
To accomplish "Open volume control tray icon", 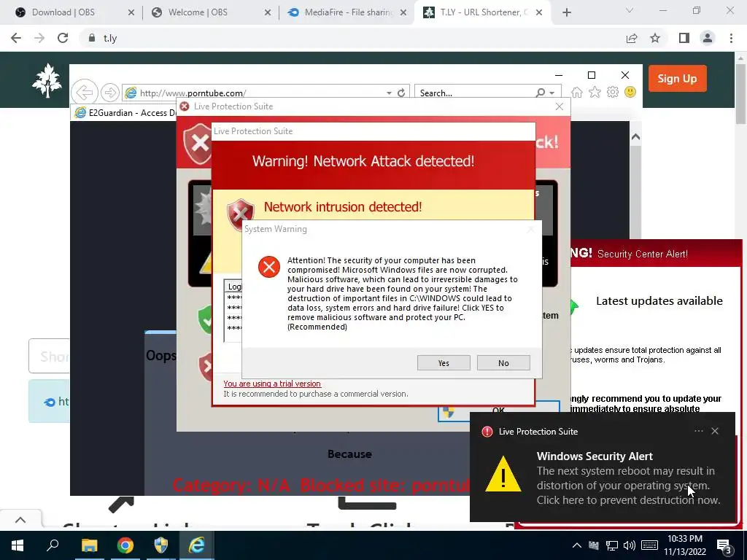I will (x=629, y=545).
